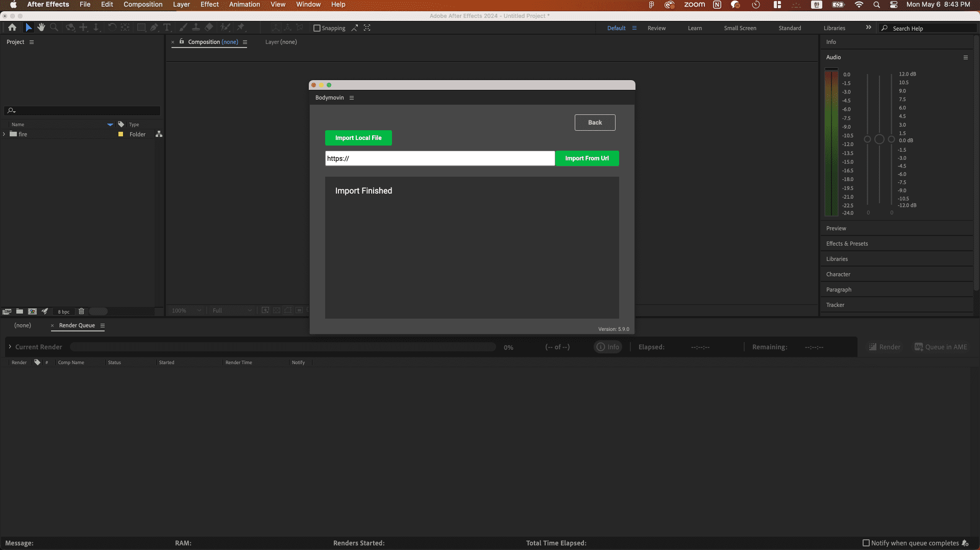Open the Bodymovin panel menu
Image resolution: width=980 pixels, height=550 pixels.
point(352,98)
